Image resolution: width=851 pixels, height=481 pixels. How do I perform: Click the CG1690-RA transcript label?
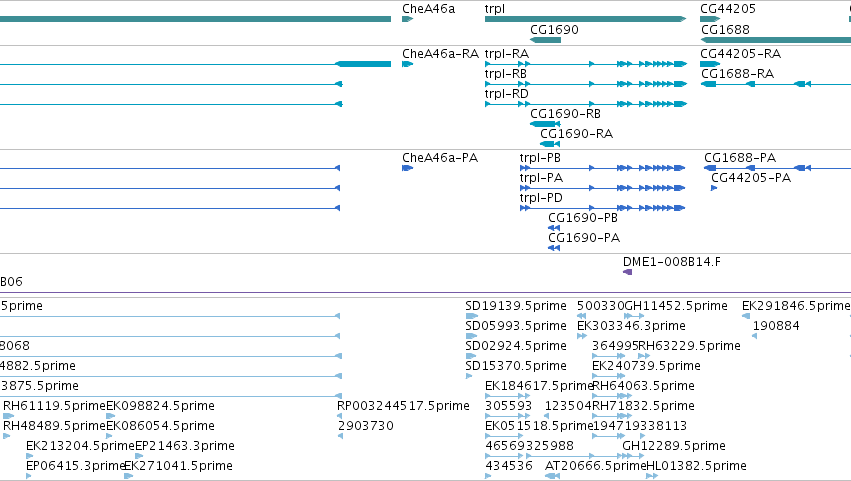point(576,134)
